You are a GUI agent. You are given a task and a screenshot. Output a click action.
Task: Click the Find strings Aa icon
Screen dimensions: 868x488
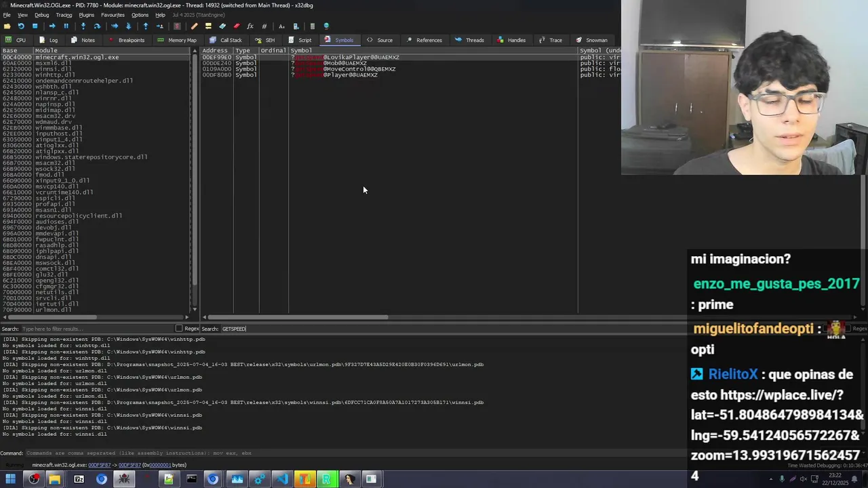click(x=281, y=26)
